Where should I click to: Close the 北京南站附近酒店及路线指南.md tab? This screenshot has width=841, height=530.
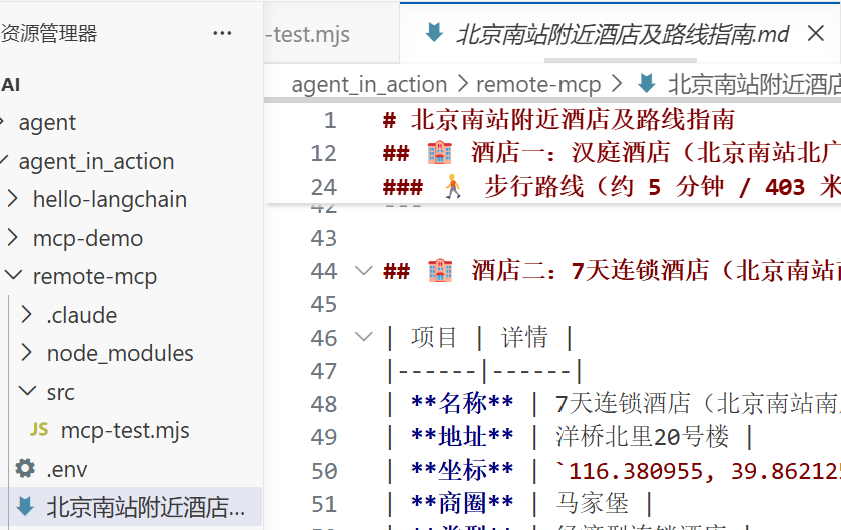tap(816, 34)
